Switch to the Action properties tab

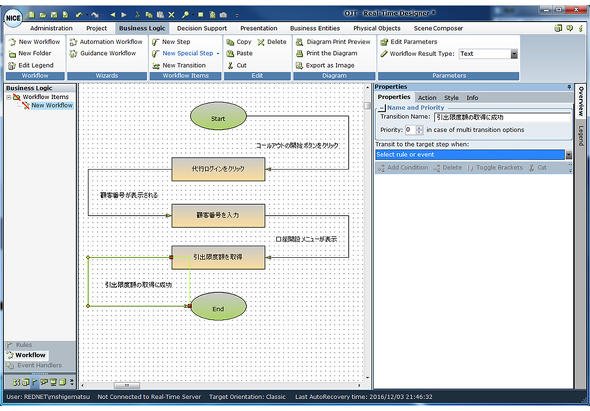pos(427,98)
